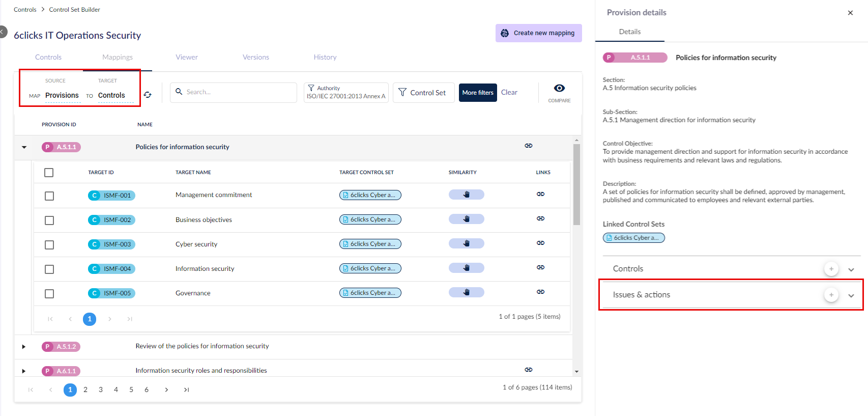Screen dimensions: 868x416
Task: Click the provisions list vertical scrollbar thumb
Action: (x=576, y=184)
